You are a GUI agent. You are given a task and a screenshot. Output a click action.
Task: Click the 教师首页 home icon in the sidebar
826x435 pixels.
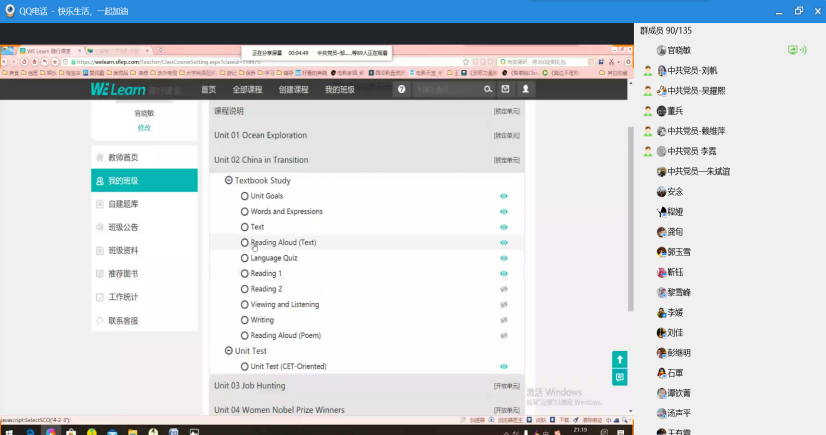[x=99, y=158]
